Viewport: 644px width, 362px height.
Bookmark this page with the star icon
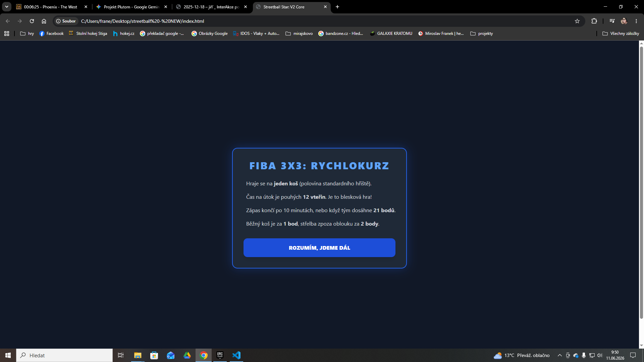click(577, 21)
